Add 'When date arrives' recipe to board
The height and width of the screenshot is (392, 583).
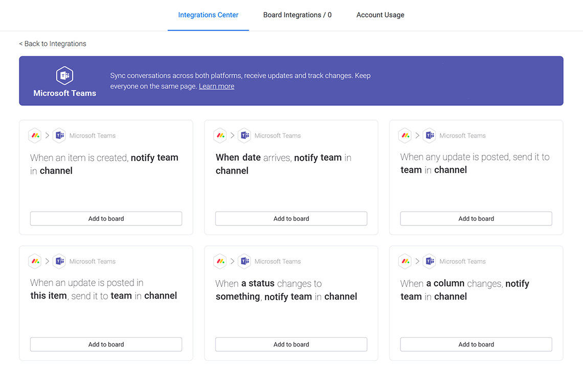291,218
